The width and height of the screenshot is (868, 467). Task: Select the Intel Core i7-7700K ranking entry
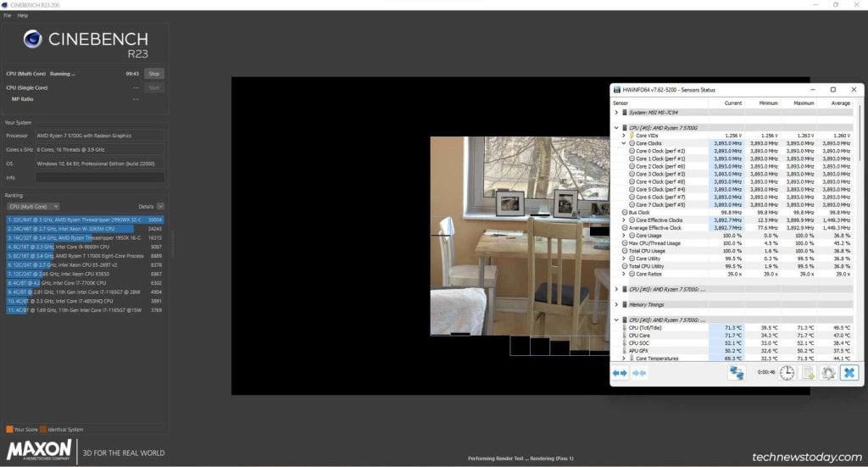coord(85,283)
